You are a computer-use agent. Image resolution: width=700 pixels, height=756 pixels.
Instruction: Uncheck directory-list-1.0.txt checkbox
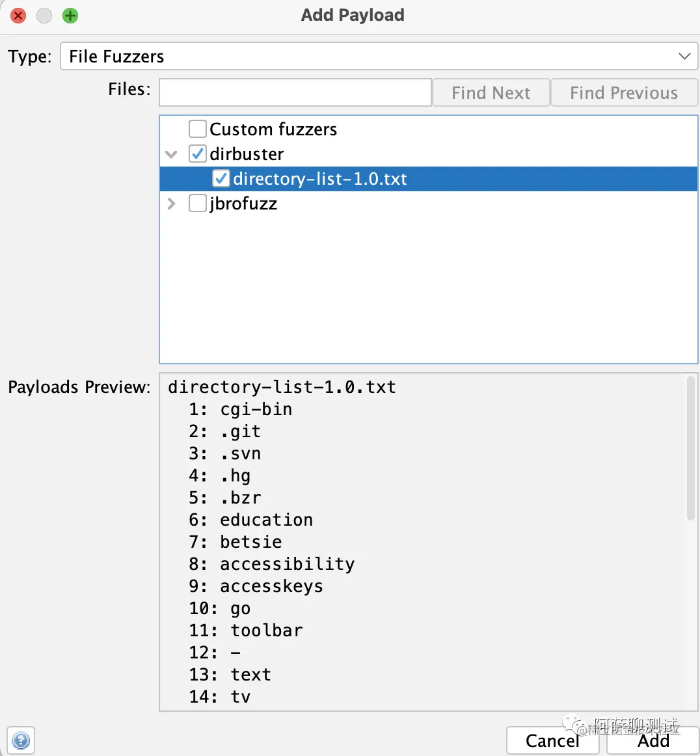coord(221,178)
